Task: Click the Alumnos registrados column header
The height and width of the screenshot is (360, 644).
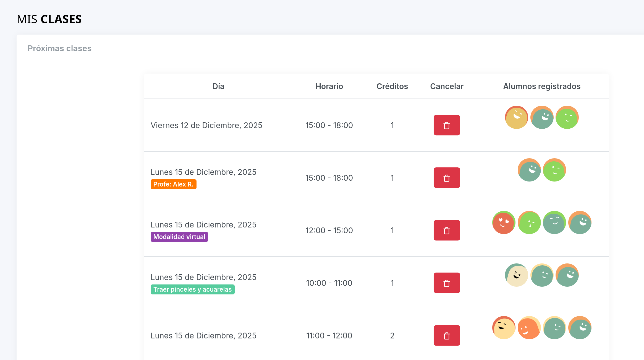Action: [x=541, y=86]
